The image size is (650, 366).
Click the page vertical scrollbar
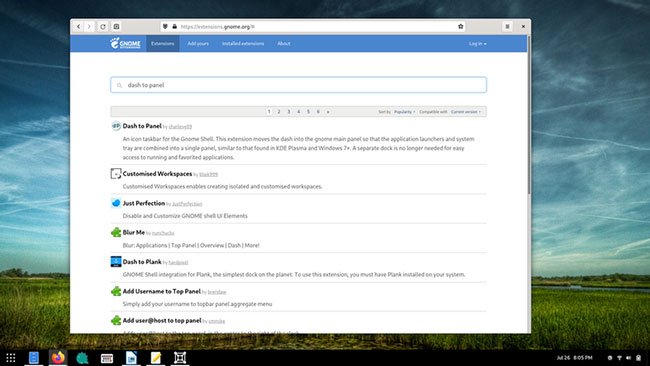coord(529,116)
